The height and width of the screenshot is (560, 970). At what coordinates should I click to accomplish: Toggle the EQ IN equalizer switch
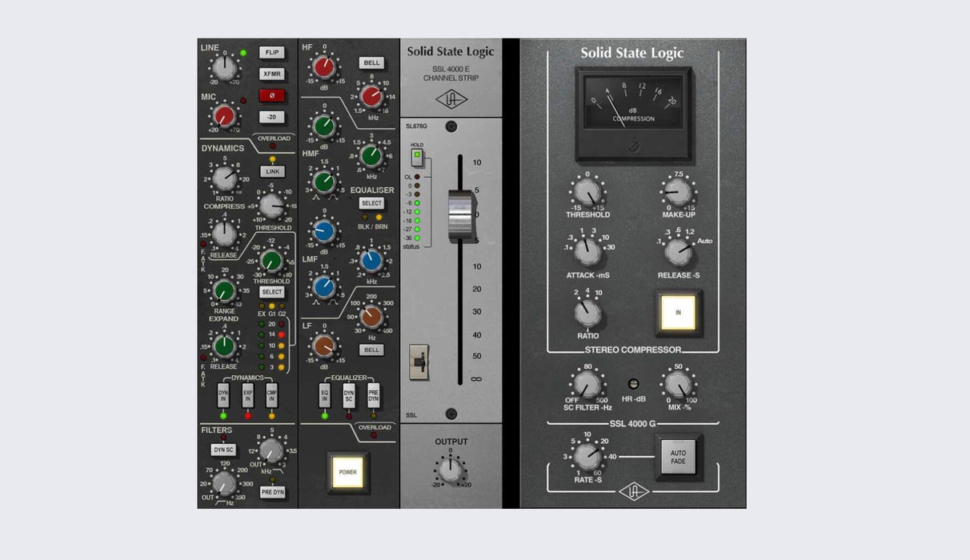pos(325,394)
